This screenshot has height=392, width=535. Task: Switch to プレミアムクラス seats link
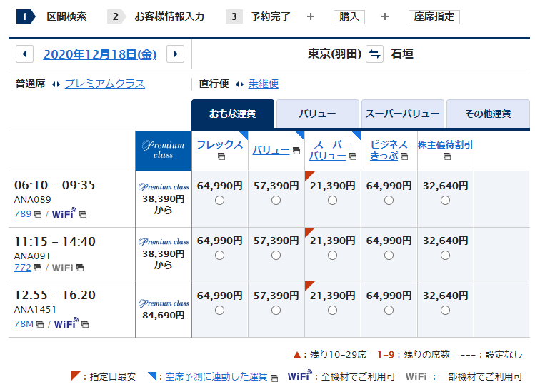(105, 84)
